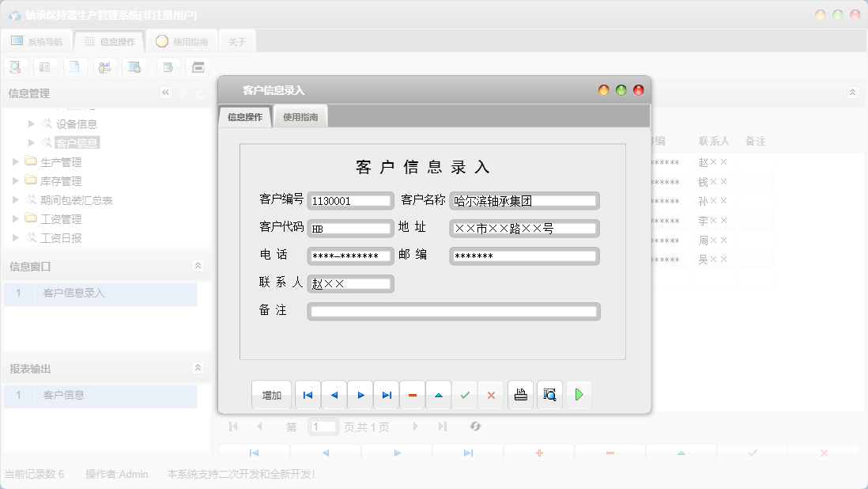Click the print icon in the dialog toolbar
This screenshot has width=868, height=489.
click(520, 394)
